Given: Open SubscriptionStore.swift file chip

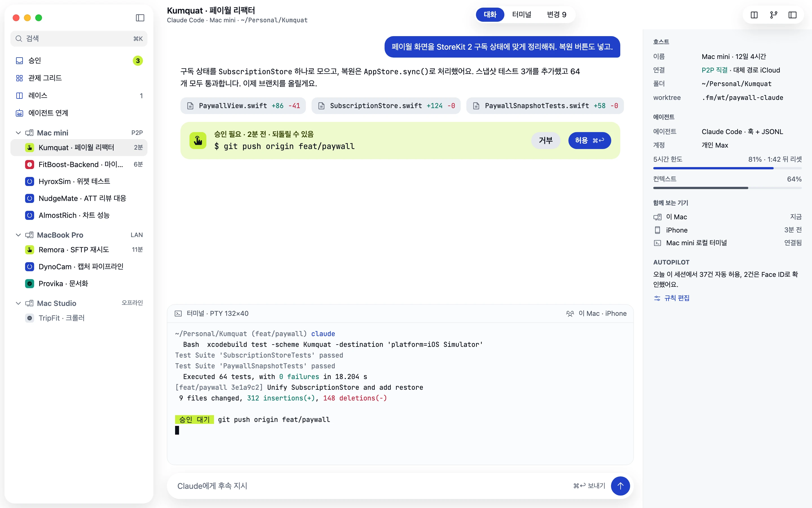Looking at the screenshot, I should [x=386, y=106].
